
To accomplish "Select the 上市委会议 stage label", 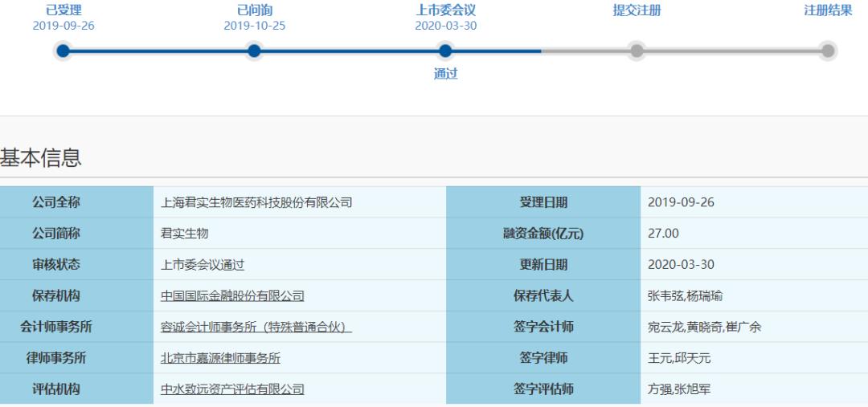I will (x=445, y=10).
